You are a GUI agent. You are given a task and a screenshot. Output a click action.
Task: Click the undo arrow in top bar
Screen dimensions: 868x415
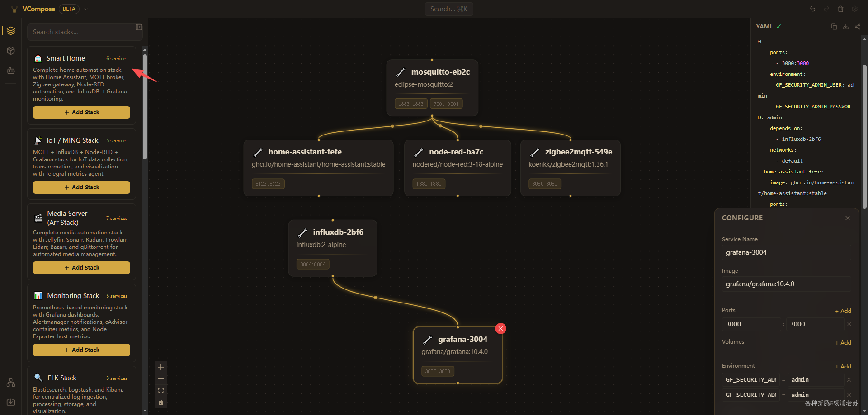click(812, 9)
